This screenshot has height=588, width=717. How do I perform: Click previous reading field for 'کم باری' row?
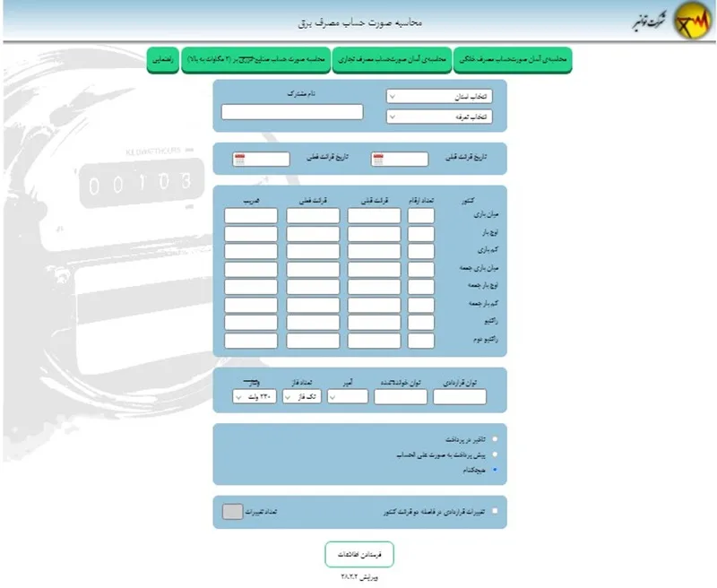pos(374,252)
